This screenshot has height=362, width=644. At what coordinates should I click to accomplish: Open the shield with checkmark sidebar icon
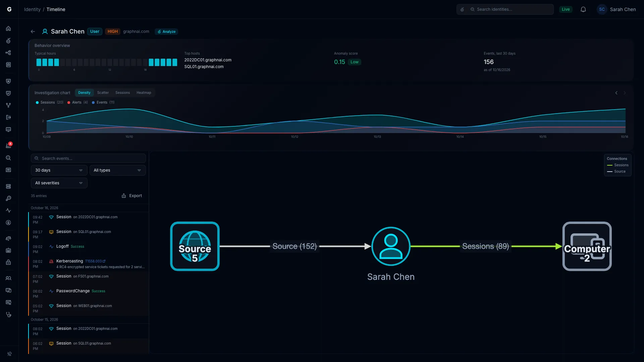(x=8, y=93)
